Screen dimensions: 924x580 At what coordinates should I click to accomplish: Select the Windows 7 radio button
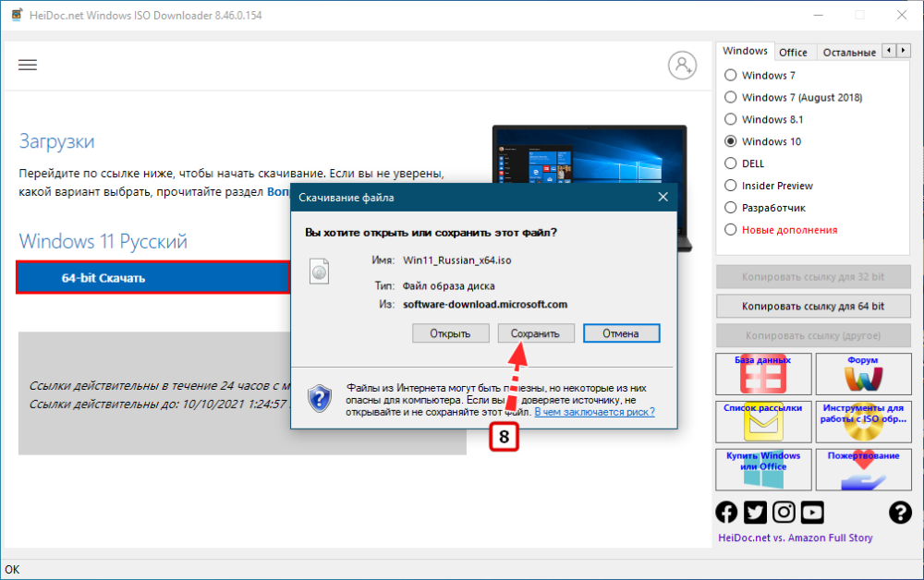730,76
